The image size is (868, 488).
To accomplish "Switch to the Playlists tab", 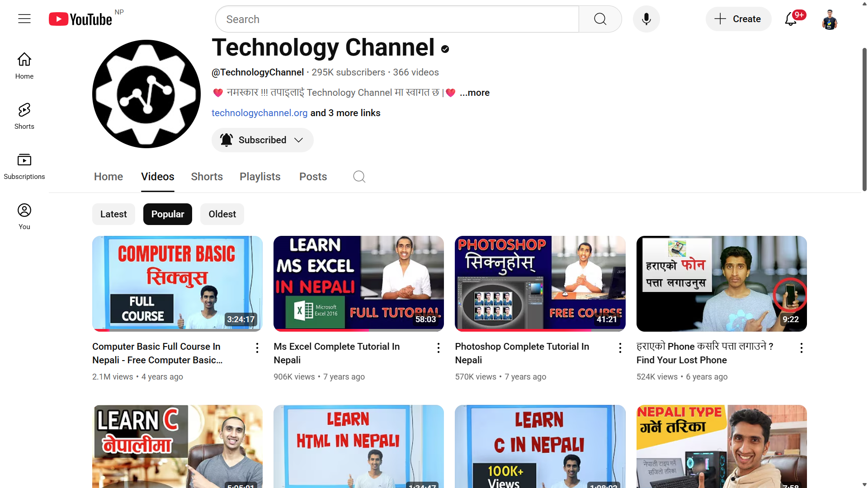I will pos(259,176).
